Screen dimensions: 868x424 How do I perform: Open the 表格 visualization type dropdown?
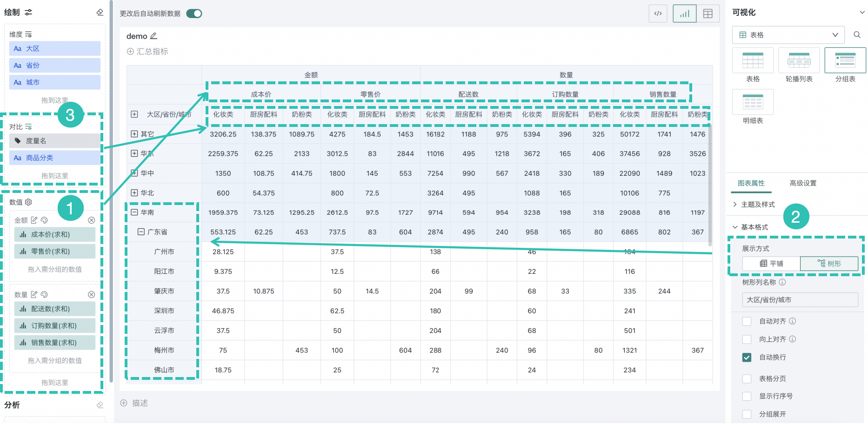[x=788, y=35]
